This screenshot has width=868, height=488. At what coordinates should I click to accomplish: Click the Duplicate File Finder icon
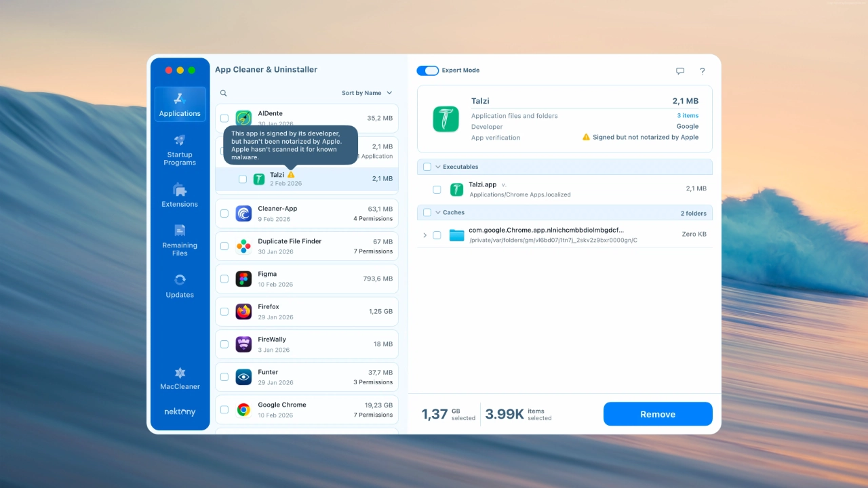243,246
